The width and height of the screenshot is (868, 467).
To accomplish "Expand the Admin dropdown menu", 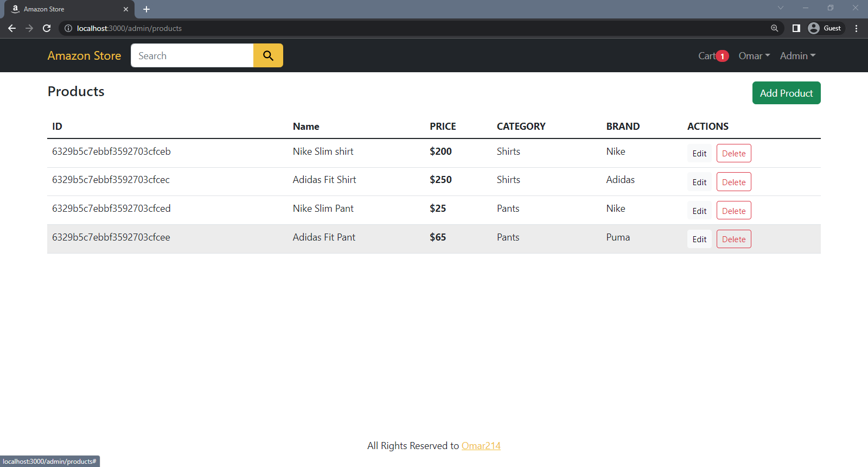I will click(x=797, y=56).
